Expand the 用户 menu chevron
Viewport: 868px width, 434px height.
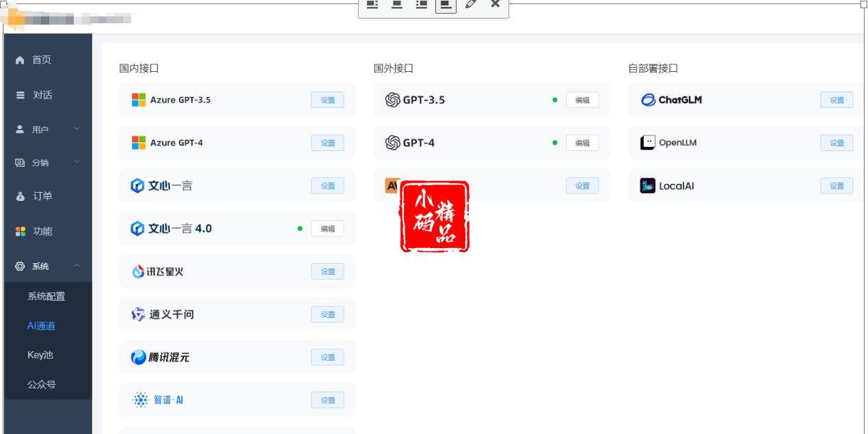tap(77, 128)
